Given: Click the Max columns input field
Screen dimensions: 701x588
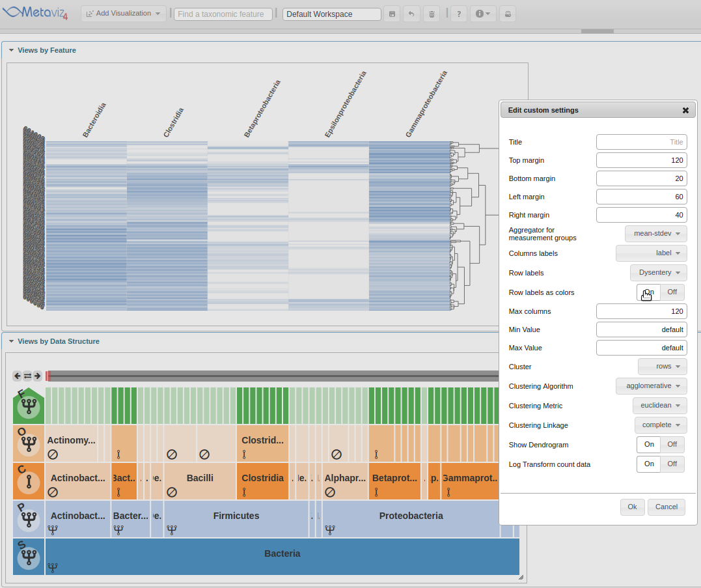Looking at the screenshot, I should (x=642, y=311).
